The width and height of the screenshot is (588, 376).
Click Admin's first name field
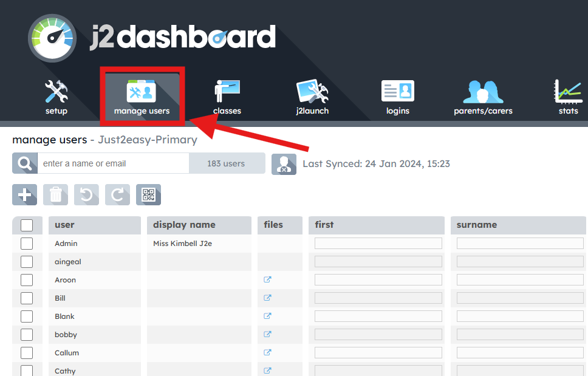pyautogui.click(x=378, y=244)
